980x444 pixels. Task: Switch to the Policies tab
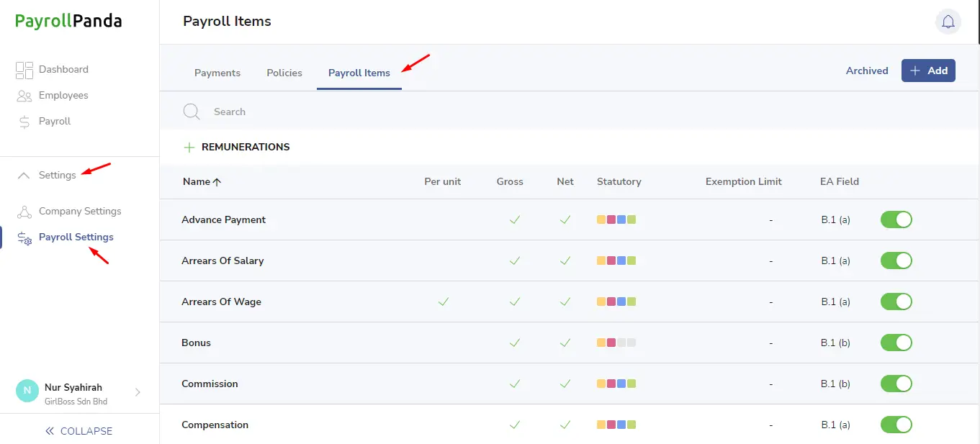(284, 73)
